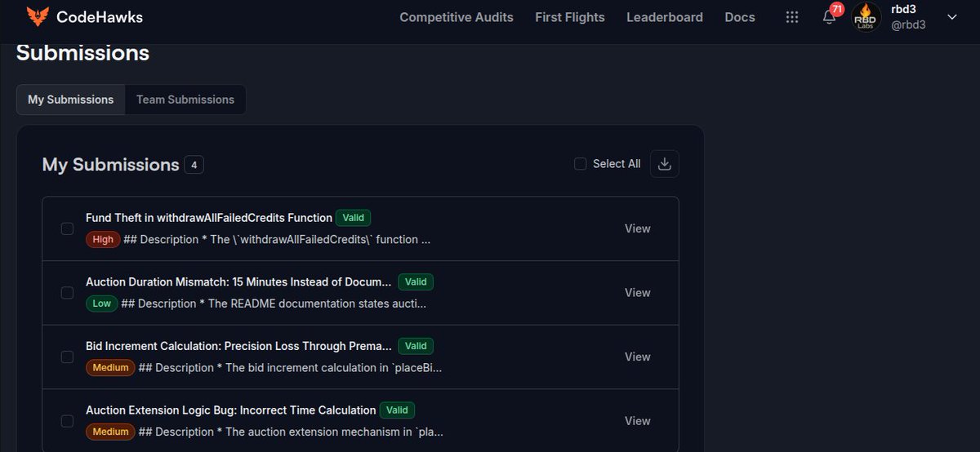Click the High severity badge
The height and width of the screenshot is (452, 980).
coord(103,240)
